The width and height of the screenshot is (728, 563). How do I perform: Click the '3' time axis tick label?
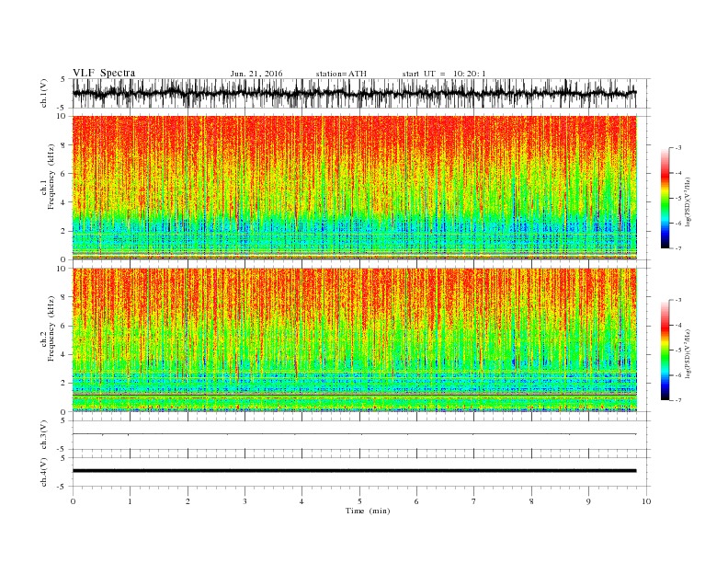coord(245,501)
